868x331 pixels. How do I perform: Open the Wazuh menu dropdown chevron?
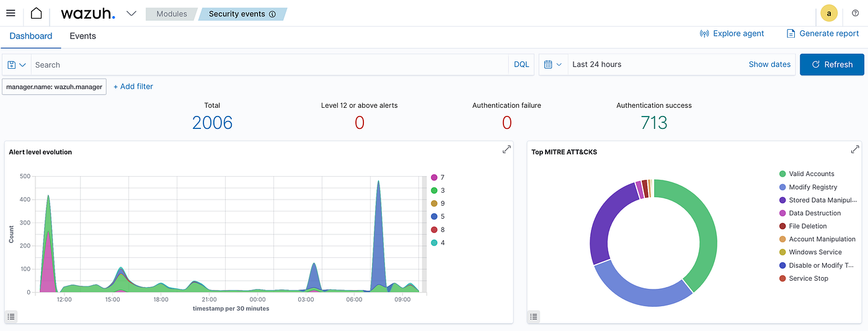[131, 14]
